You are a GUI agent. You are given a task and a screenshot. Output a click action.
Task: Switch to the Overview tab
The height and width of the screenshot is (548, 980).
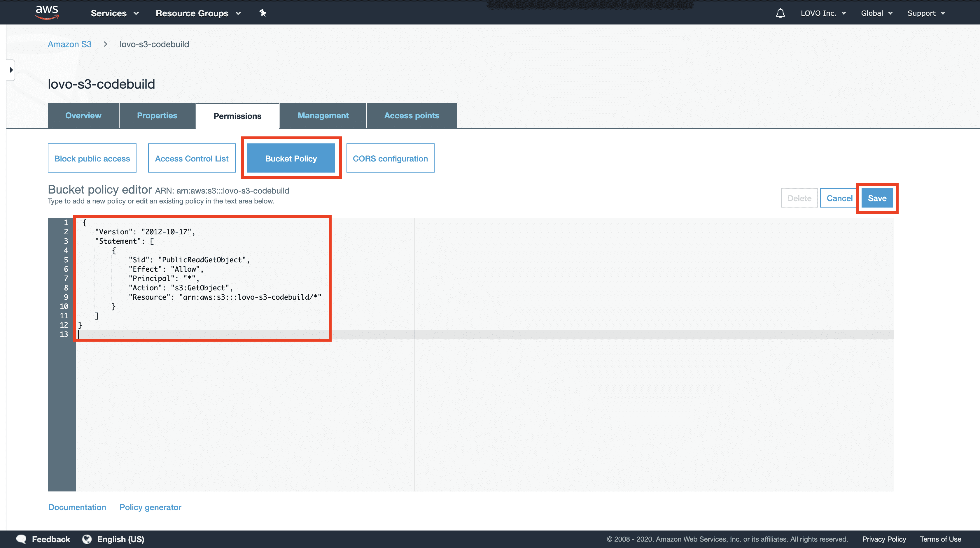(83, 116)
